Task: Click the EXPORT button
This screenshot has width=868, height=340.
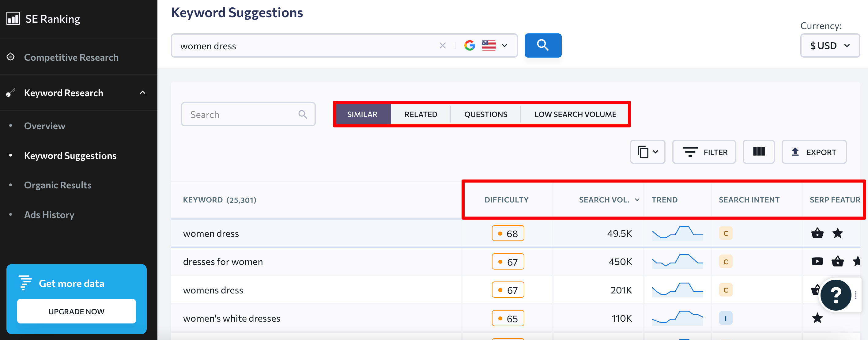Action: [x=814, y=152]
